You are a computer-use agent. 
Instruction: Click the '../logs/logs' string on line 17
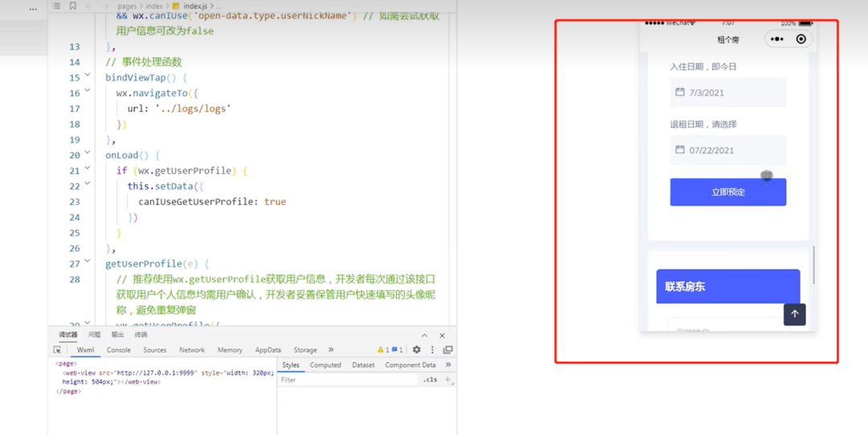pyautogui.click(x=193, y=109)
